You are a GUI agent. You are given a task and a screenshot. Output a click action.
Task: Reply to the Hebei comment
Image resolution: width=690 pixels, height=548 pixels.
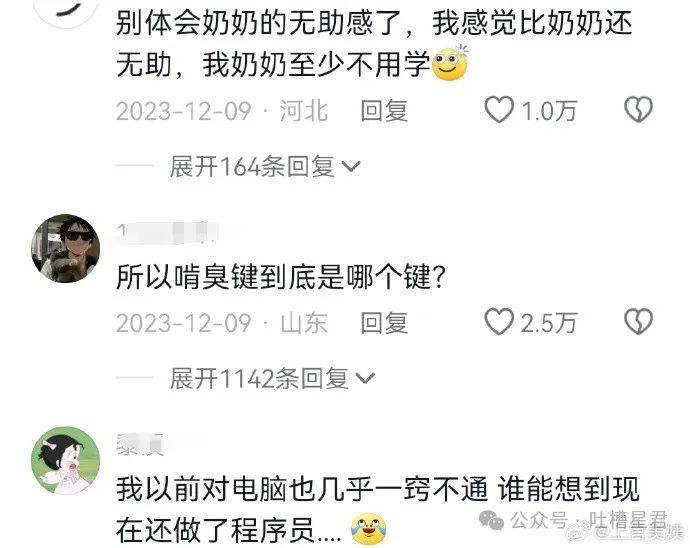click(x=384, y=110)
